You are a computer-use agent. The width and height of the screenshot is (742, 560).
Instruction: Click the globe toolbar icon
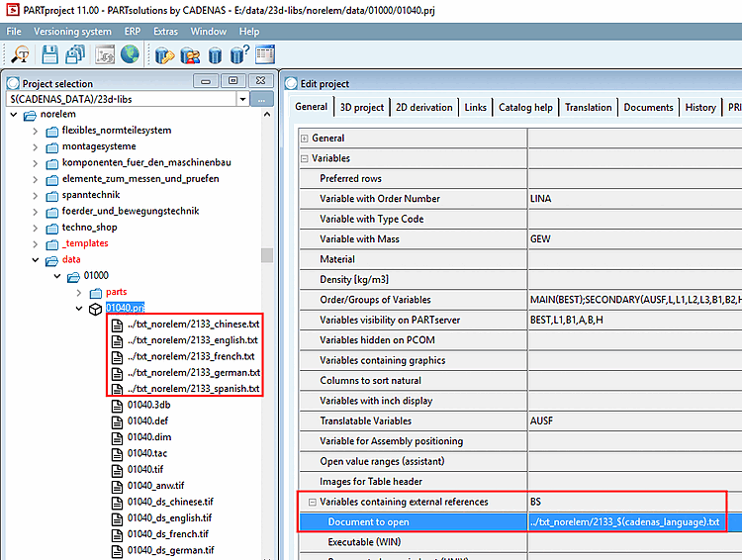coord(130,54)
